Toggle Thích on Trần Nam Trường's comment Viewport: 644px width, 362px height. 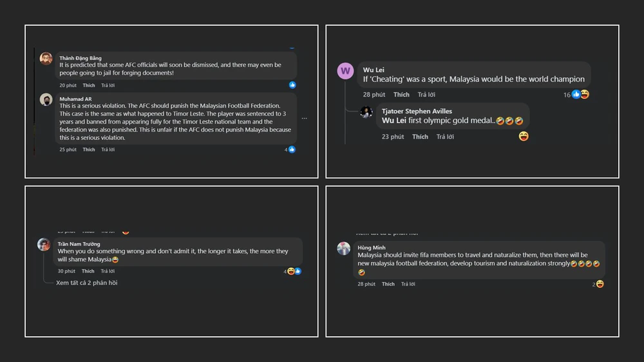(88, 271)
